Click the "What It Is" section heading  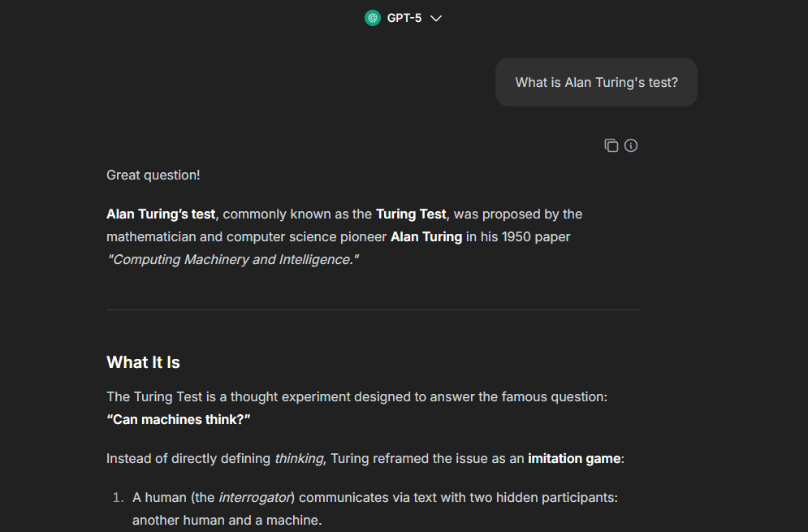pos(143,362)
